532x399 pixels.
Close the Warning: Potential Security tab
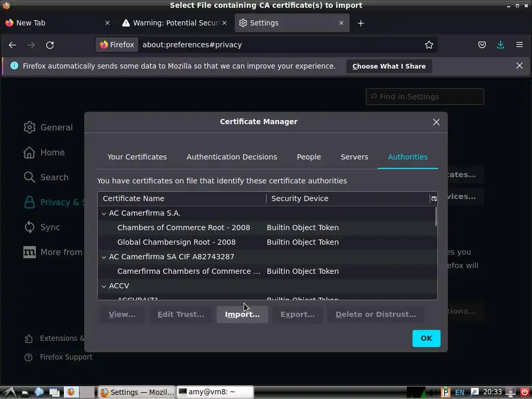click(224, 23)
